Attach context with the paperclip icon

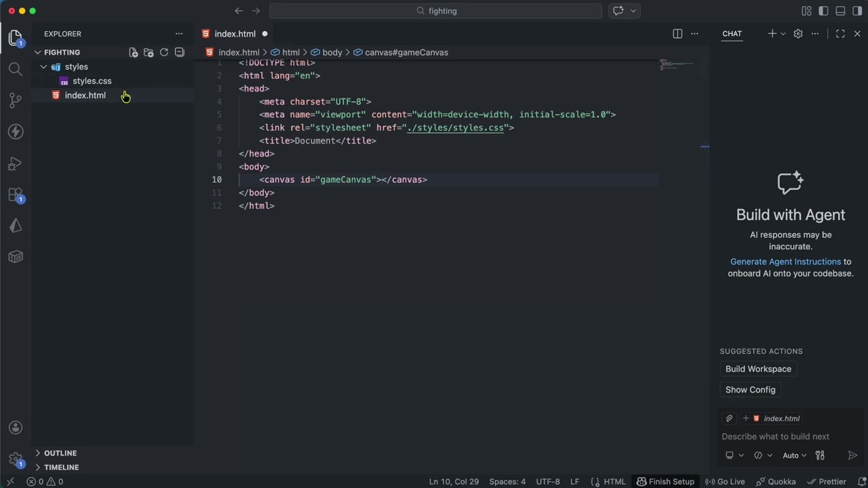[729, 418]
